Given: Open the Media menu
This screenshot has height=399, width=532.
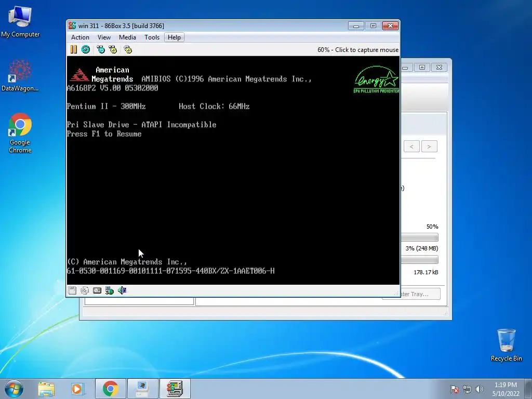Looking at the screenshot, I should point(128,37).
